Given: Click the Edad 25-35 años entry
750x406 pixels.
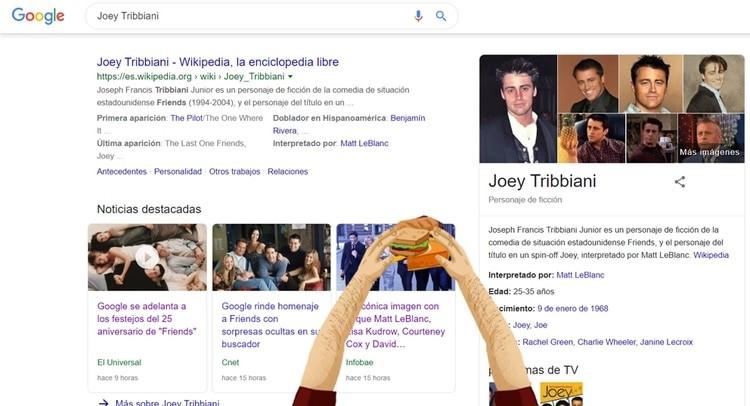Looking at the screenshot, I should pos(521,292).
